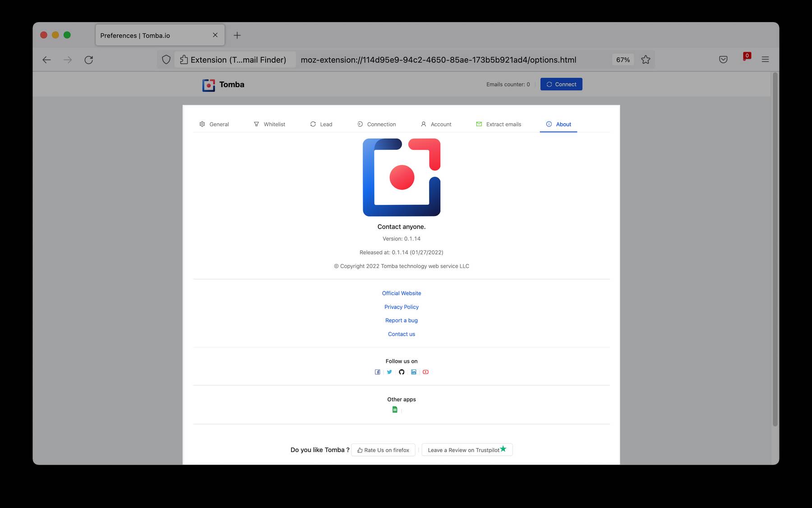
Task: Open Tomba extension toolbar icon with badge
Action: (x=746, y=58)
